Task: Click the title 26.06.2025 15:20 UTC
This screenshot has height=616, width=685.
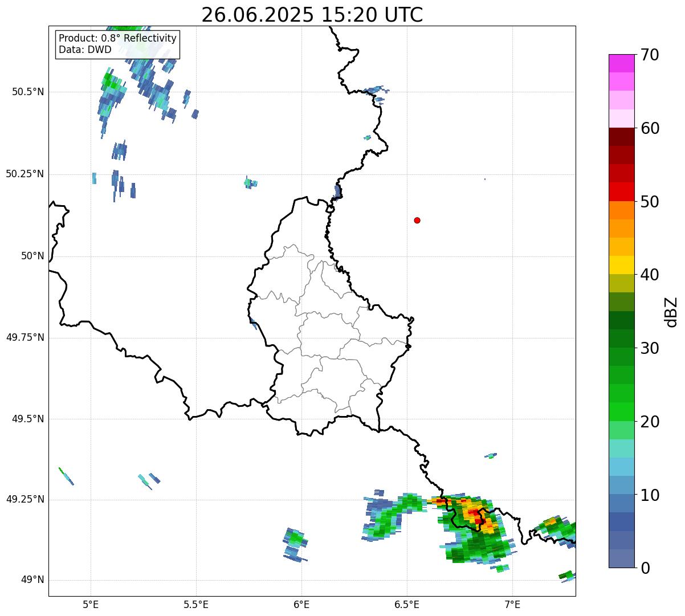Action: click(312, 15)
